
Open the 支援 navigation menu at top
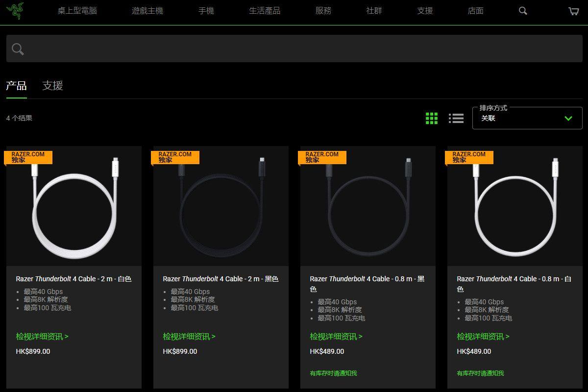(425, 11)
